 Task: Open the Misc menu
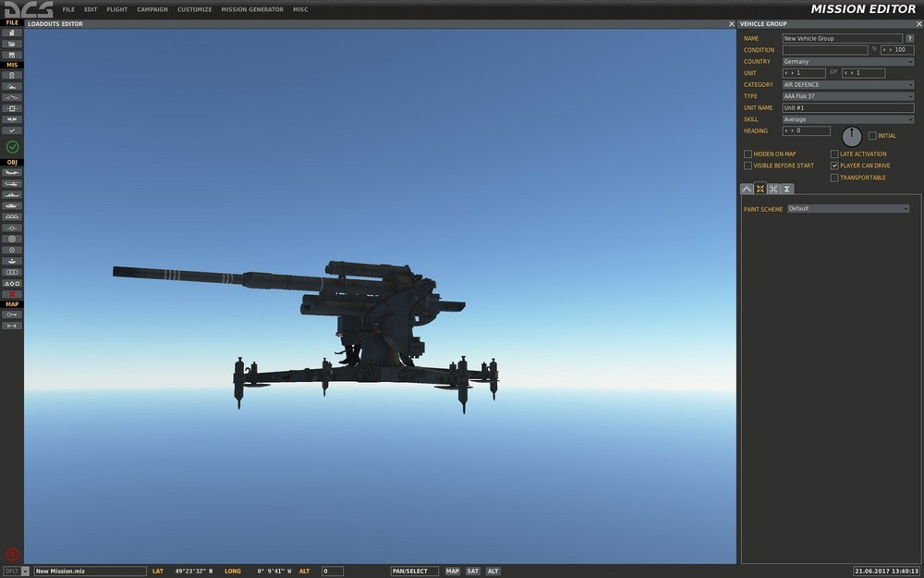[300, 9]
